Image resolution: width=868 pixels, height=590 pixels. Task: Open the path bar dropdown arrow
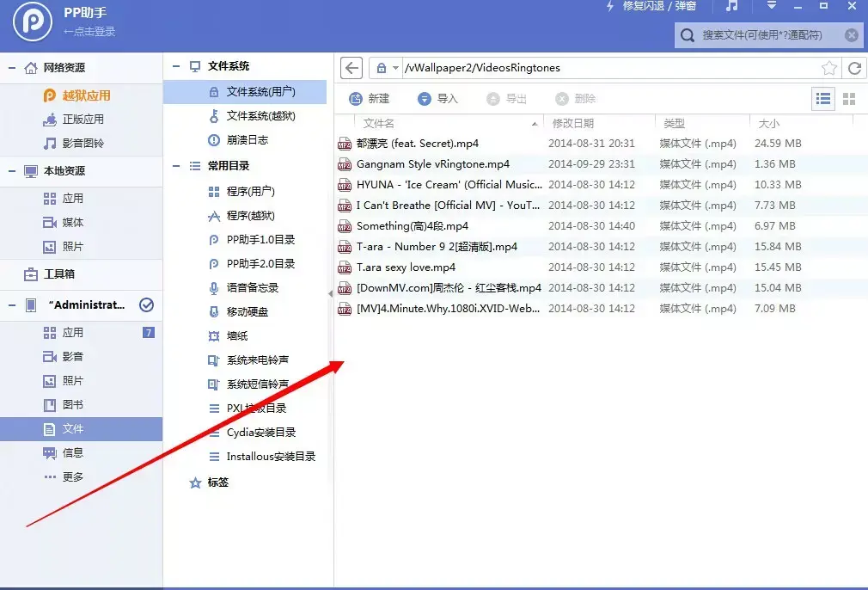click(395, 68)
